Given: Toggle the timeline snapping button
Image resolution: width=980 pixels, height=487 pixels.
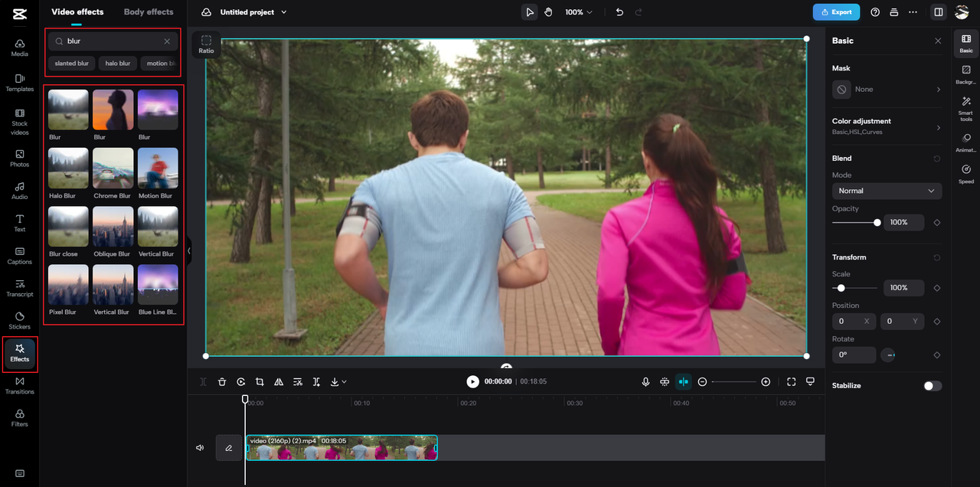Looking at the screenshot, I should (683, 381).
